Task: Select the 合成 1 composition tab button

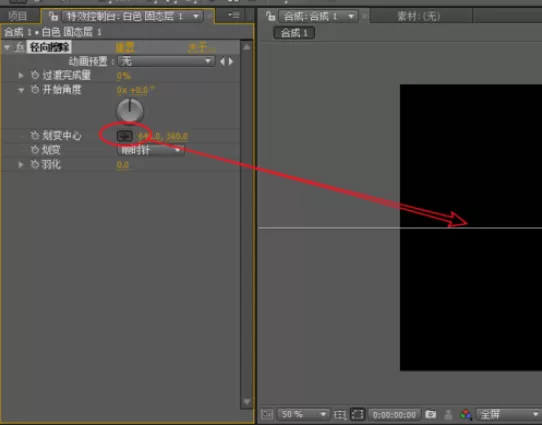Action: pos(294,33)
